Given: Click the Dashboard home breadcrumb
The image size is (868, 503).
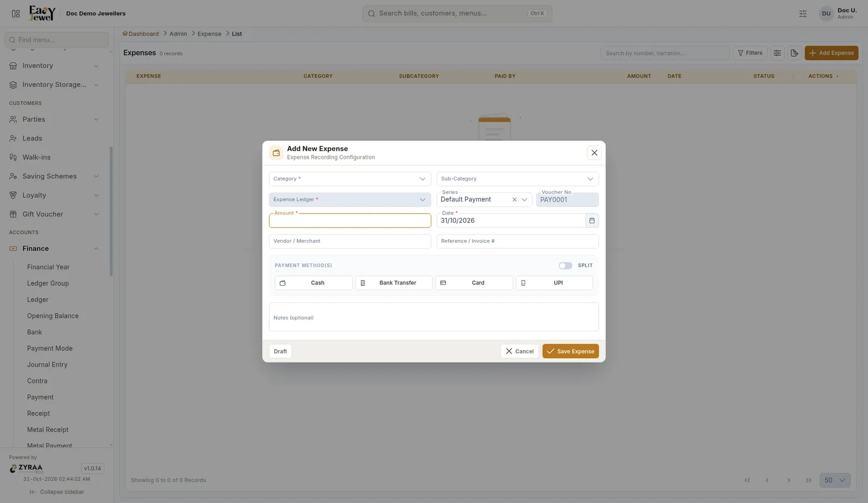Looking at the screenshot, I should pos(141,34).
